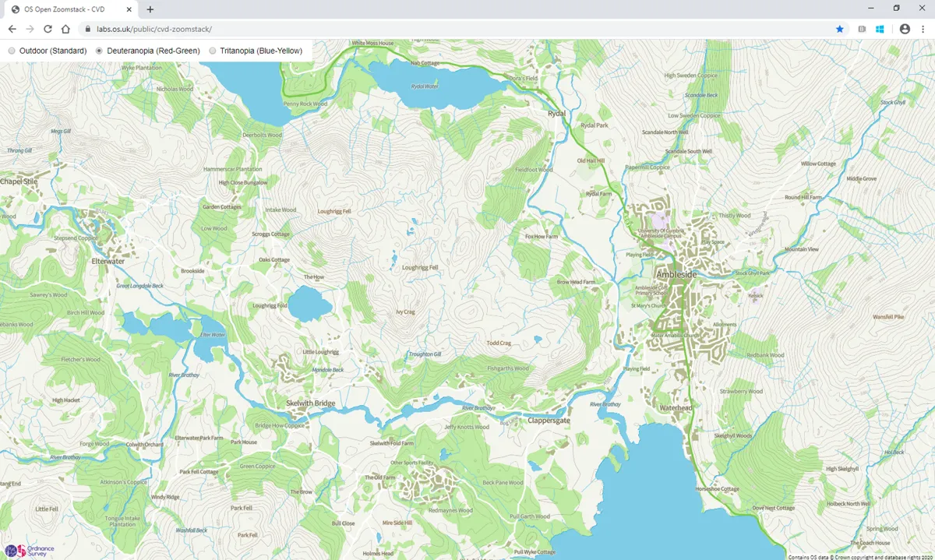Reload the Zoomstack map page
The image size is (935, 560).
[x=49, y=29]
